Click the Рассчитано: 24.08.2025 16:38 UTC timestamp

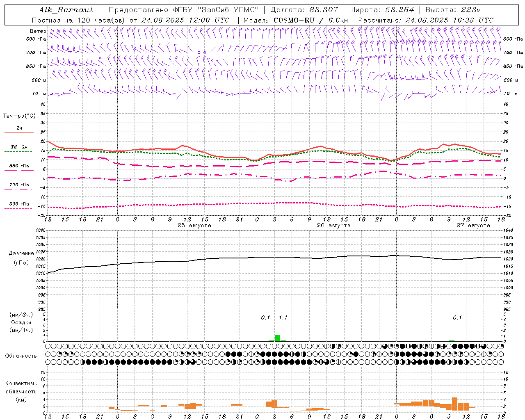coord(426,20)
